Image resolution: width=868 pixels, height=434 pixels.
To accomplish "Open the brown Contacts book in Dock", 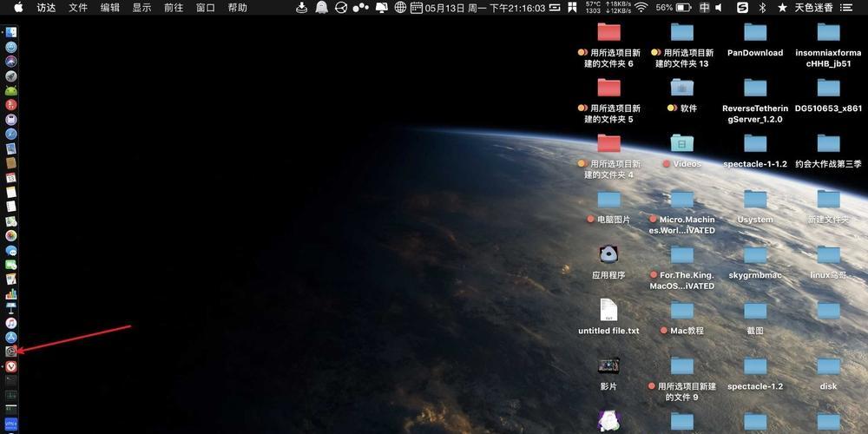I will (x=11, y=163).
